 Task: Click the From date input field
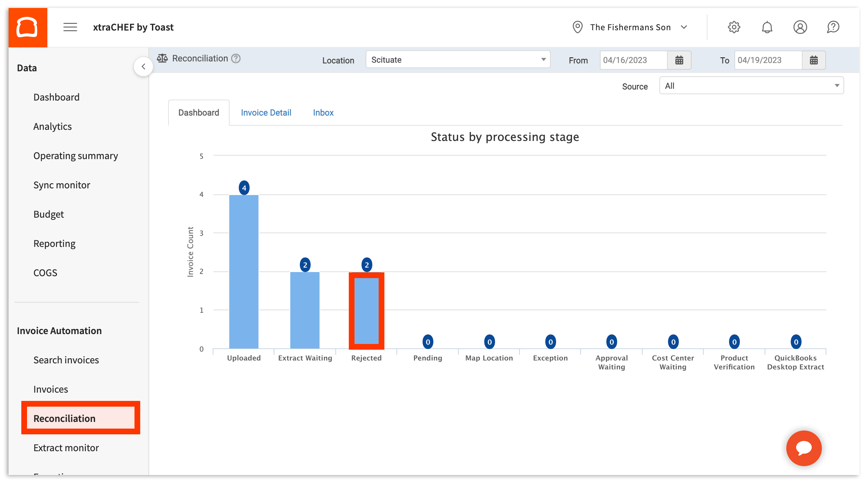(633, 60)
